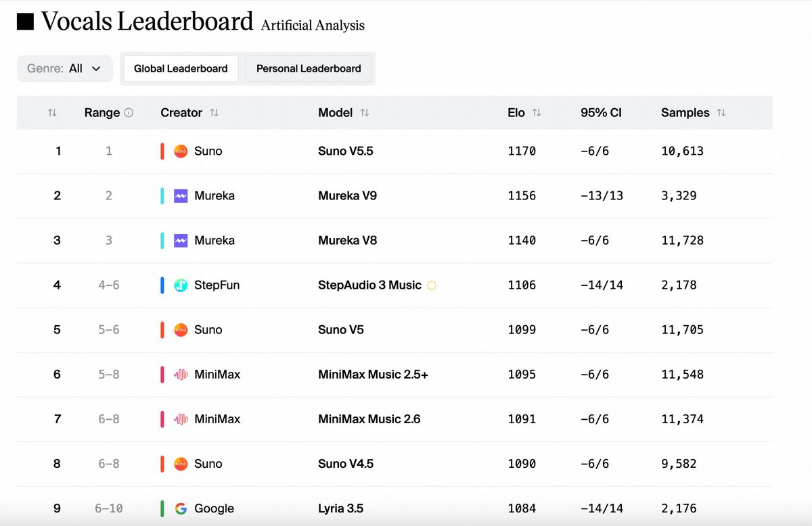The image size is (812, 526).
Task: Click the samples count 9,582
Action: [x=679, y=463]
